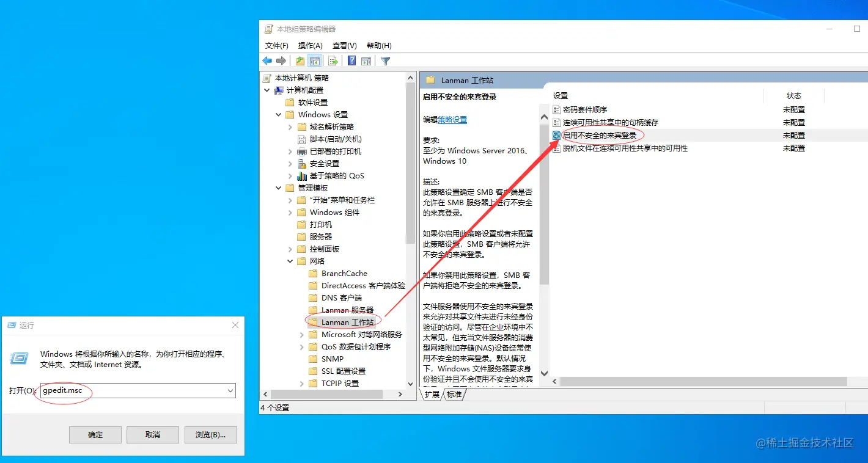Screen dimensions: 868x463
Task: Sort by the 状态 column header
Action: click(794, 96)
